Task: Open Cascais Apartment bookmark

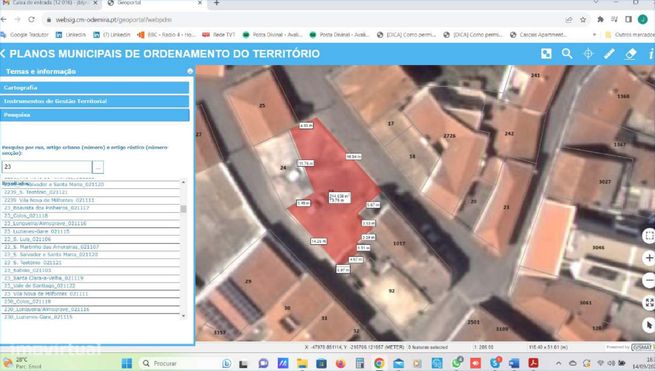Action: (x=538, y=35)
